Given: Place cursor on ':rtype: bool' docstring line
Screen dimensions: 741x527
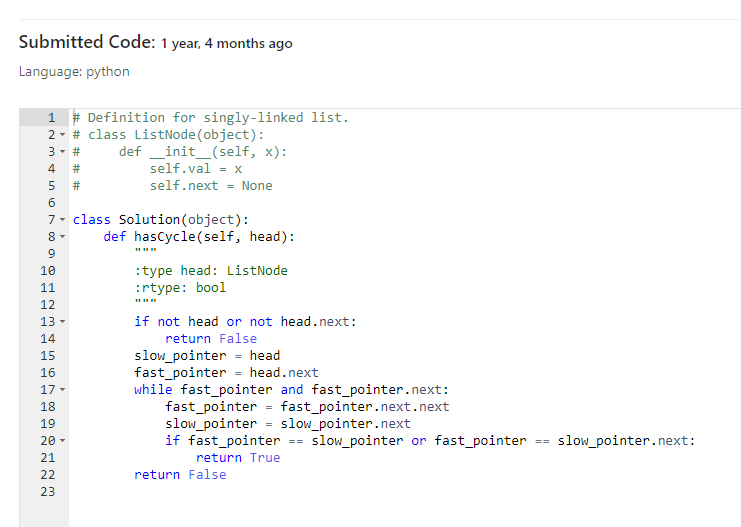Looking at the screenshot, I should pos(180,288).
